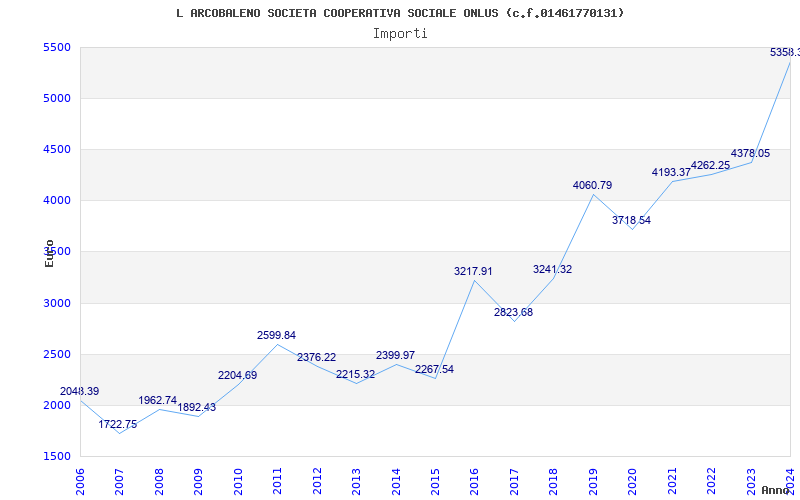The width and height of the screenshot is (800, 500).
Task: Click the 'Euro' y-axis title
Action: pyautogui.click(x=49, y=253)
